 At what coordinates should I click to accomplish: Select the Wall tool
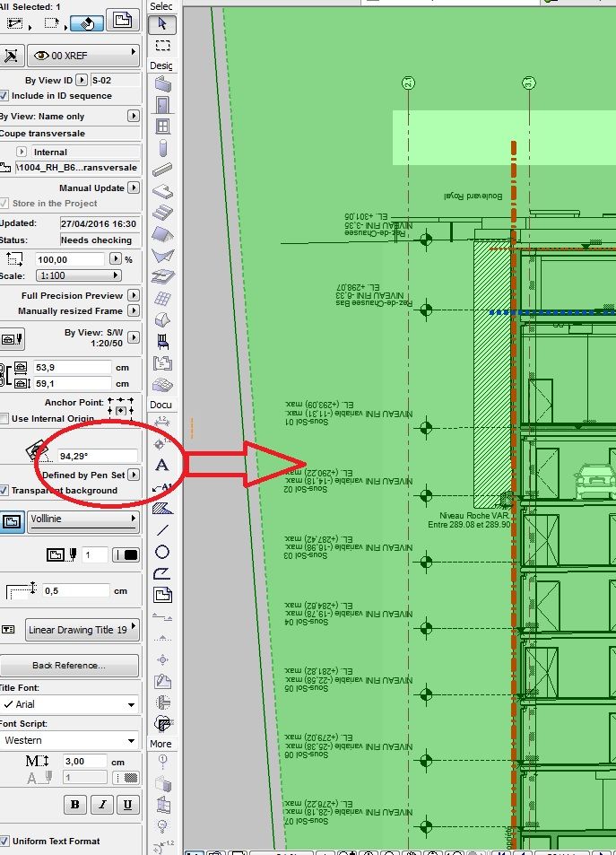(x=162, y=84)
